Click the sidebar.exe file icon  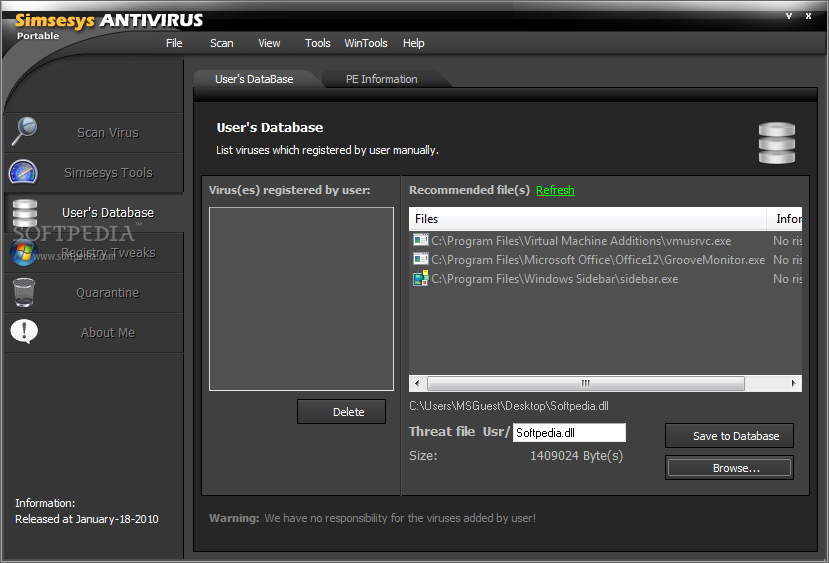click(420, 279)
